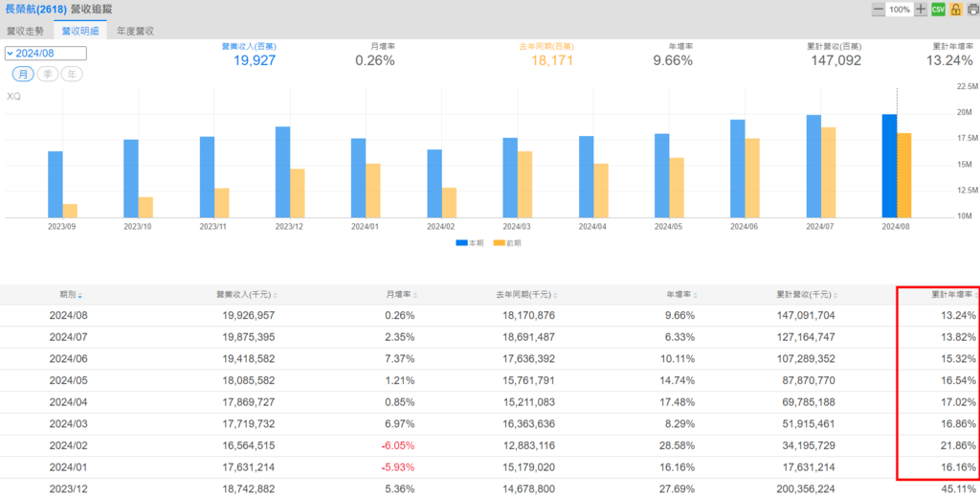This screenshot has width=980, height=499.
Task: Click monthly growth cell 7.37%
Action: pos(400,359)
